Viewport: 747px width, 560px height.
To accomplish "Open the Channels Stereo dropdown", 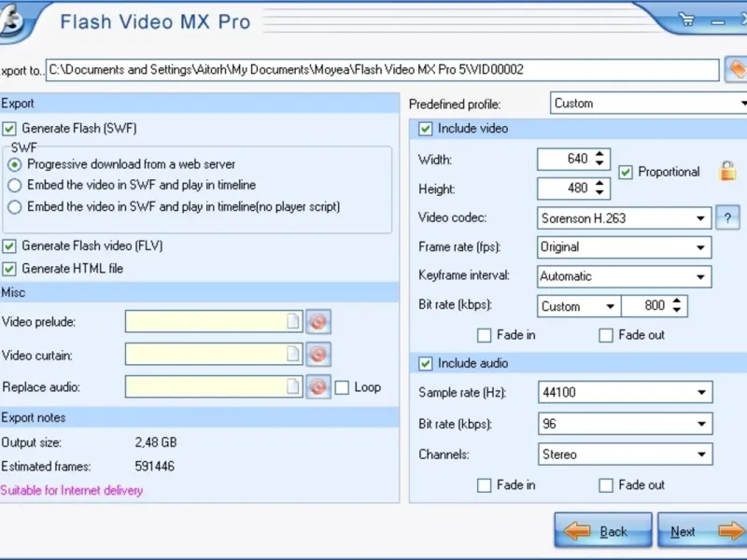I will click(625, 455).
